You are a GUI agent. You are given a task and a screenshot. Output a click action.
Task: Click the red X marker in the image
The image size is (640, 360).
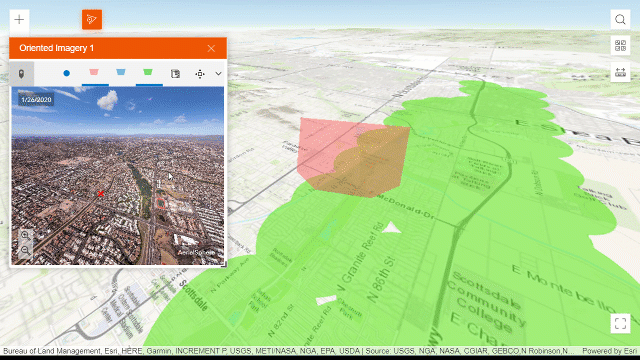(101, 193)
